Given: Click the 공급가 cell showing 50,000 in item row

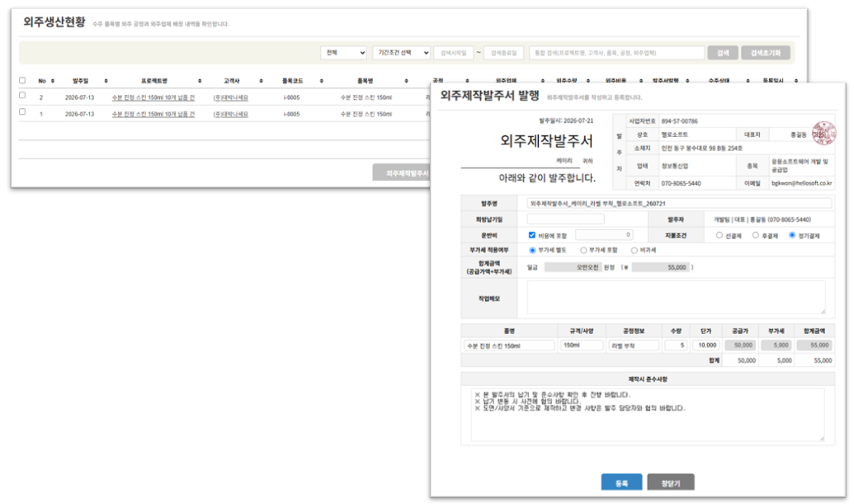Looking at the screenshot, I should point(740,345).
